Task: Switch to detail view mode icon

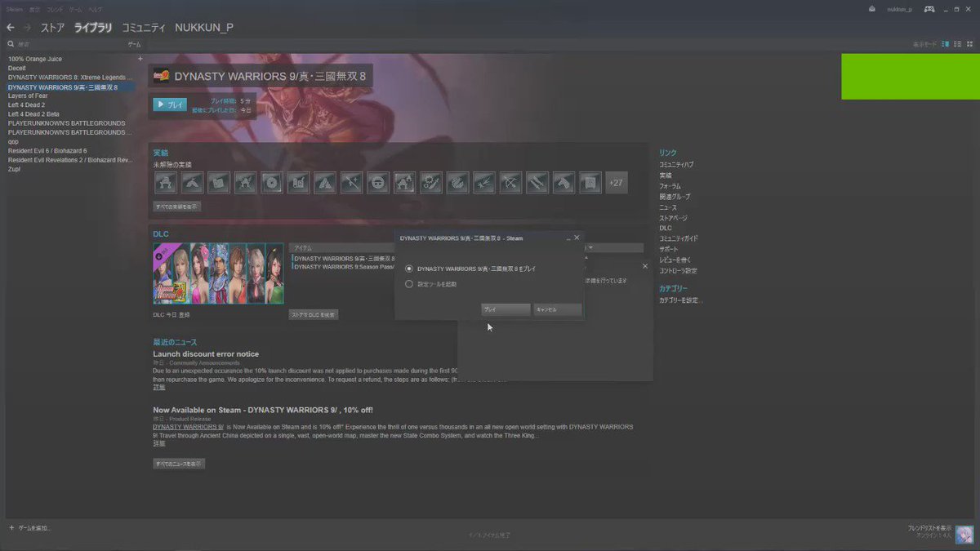Action: point(946,43)
